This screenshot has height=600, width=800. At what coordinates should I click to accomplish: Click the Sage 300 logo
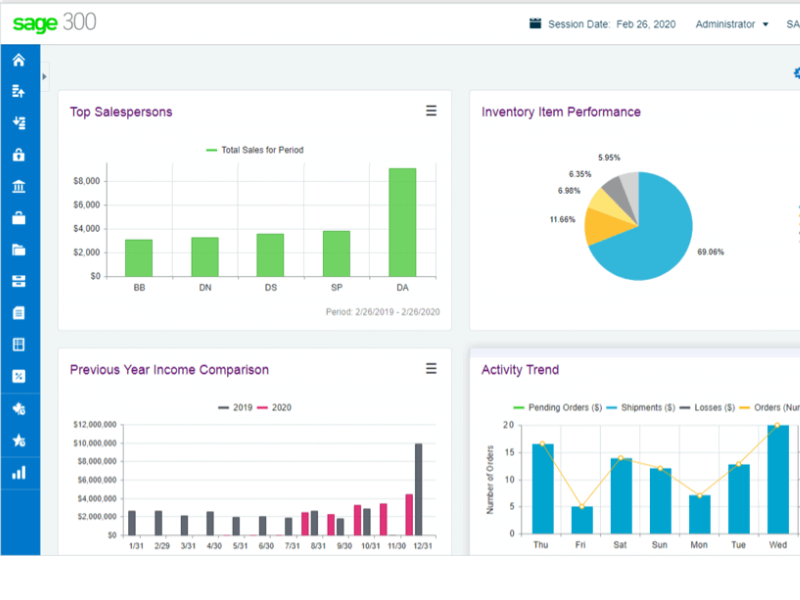pyautogui.click(x=54, y=22)
